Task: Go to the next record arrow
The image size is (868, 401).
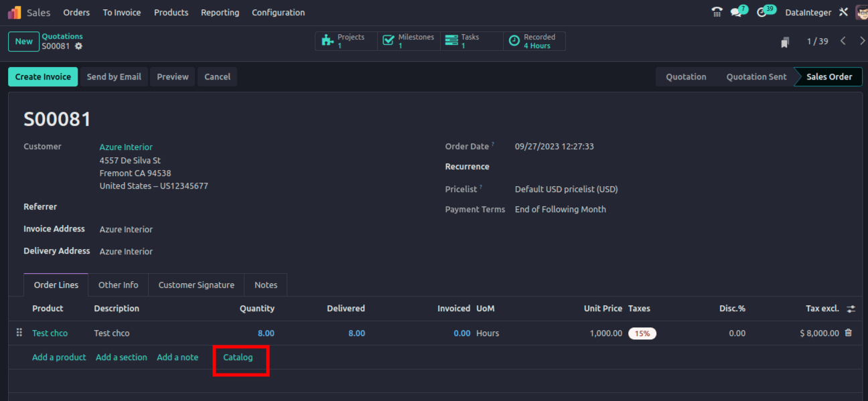Action: coord(862,42)
